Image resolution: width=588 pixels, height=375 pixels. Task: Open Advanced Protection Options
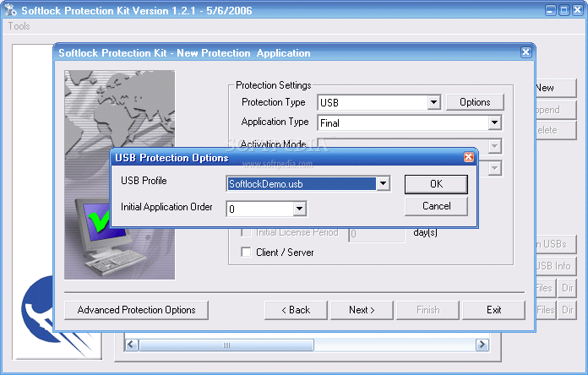pos(137,310)
